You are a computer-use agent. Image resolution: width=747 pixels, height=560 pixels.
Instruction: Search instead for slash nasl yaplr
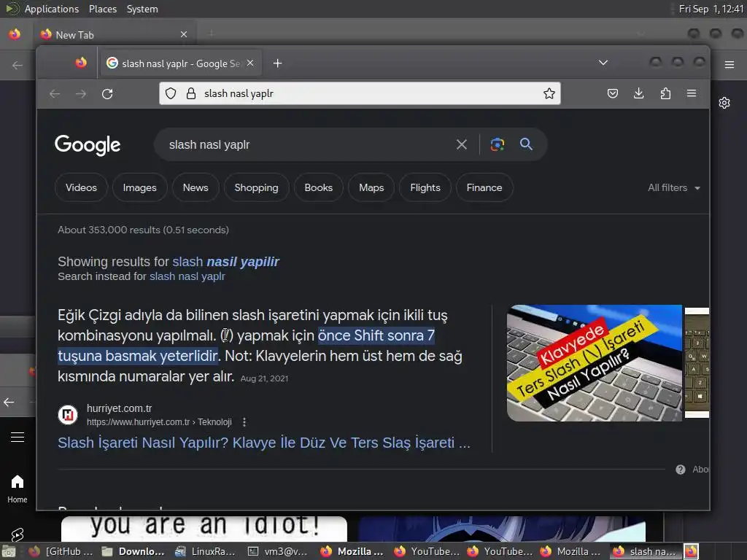(187, 276)
